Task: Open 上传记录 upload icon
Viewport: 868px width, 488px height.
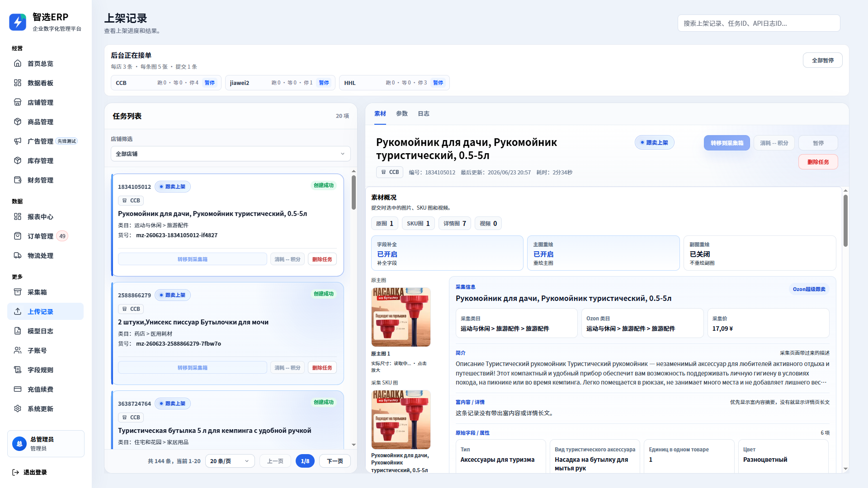Action: (18, 311)
